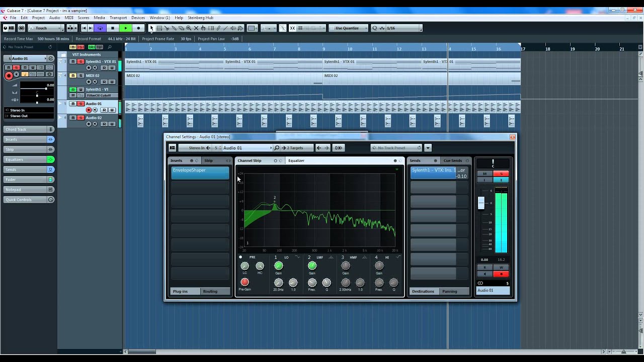The width and height of the screenshot is (644, 362).
Task: Open the Steinberg Hub menu
Action: coord(200,18)
